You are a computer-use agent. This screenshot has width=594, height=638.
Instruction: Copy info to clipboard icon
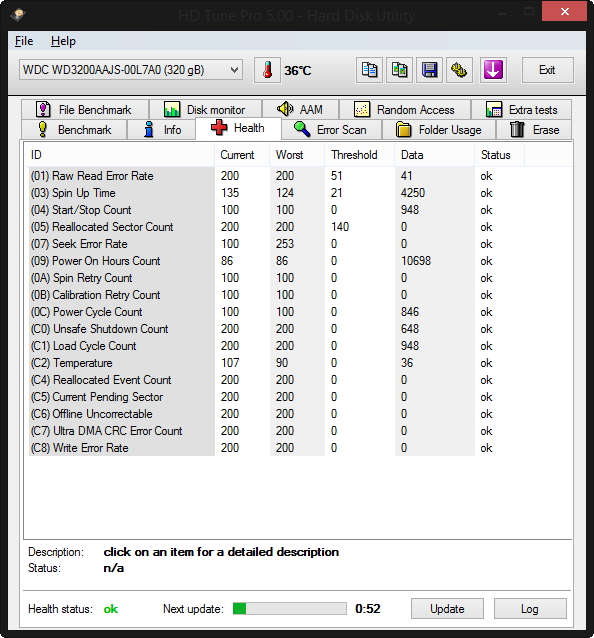(369, 70)
